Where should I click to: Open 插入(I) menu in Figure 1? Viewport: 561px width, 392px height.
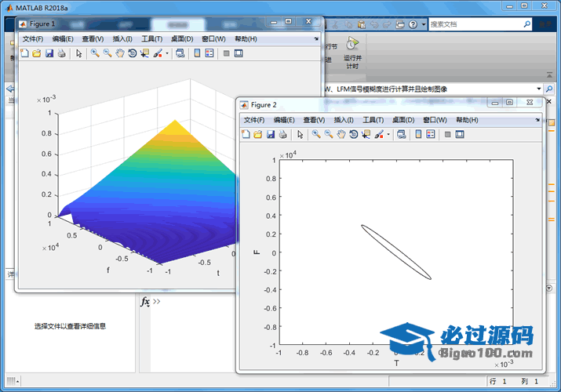[x=122, y=39]
